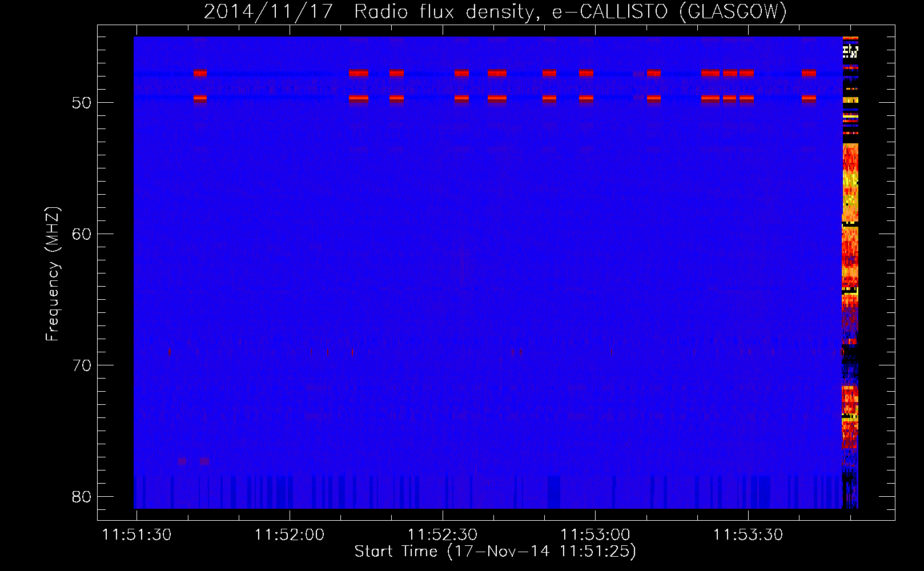This screenshot has height=571, width=924.
Task: Click the '80' frequency tick label
Action: click(82, 497)
